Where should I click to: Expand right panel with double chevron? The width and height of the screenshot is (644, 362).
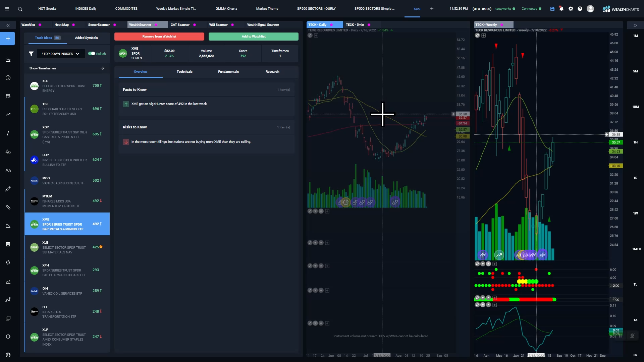click(635, 25)
